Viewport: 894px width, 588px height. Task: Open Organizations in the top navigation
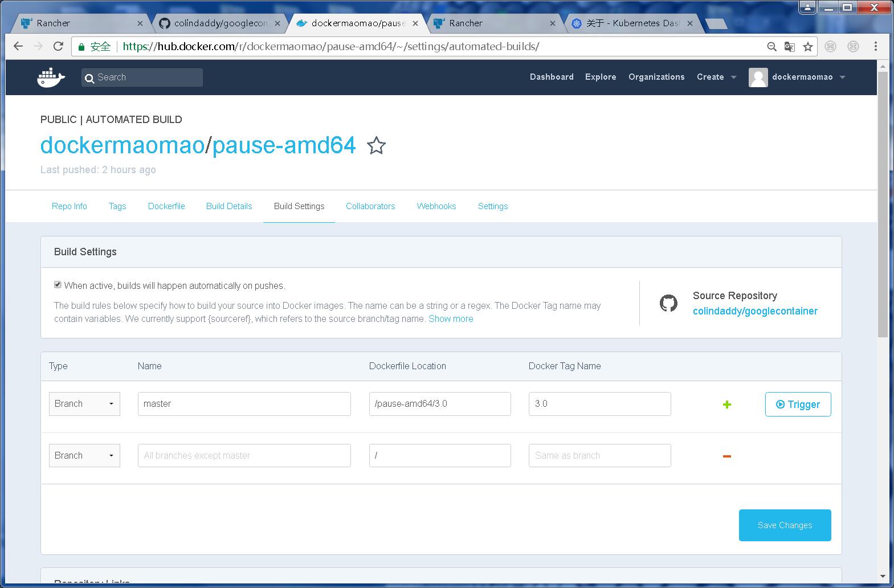click(x=656, y=77)
